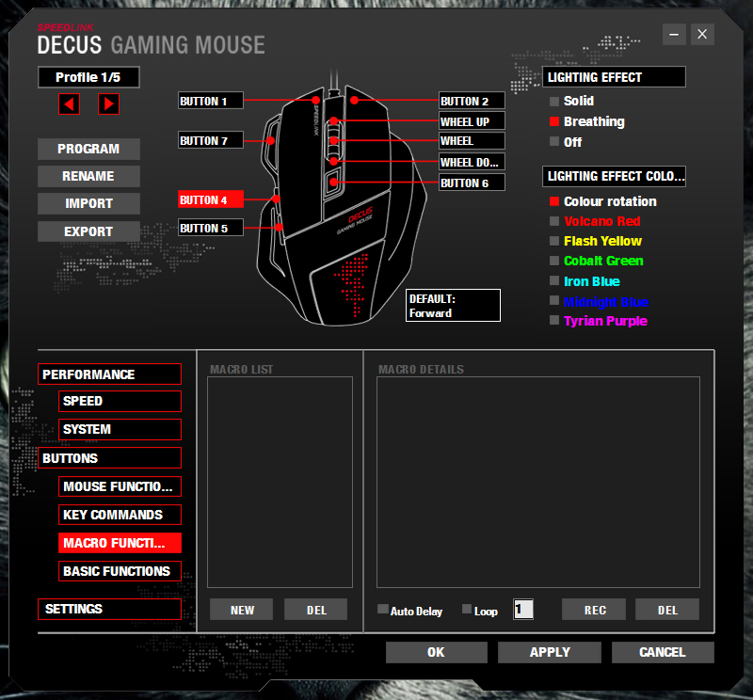Click REC to record macro
Image resolution: width=753 pixels, height=700 pixels.
(595, 610)
